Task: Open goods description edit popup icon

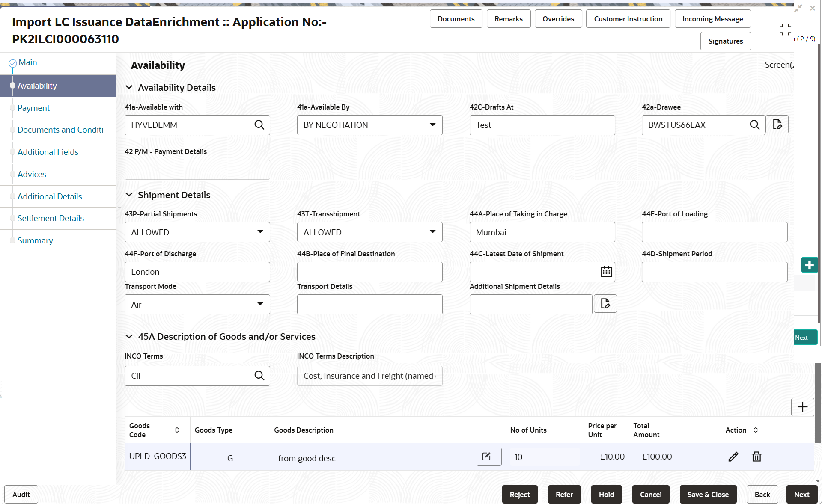Action: pos(488,457)
